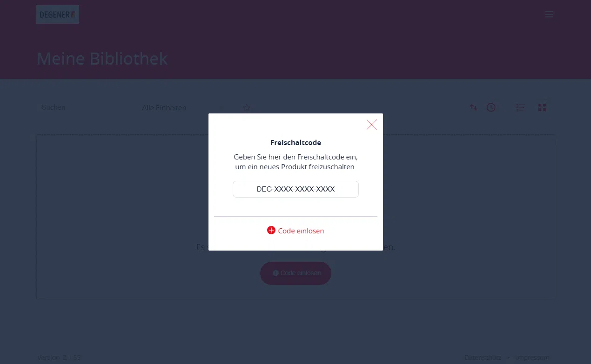Click the Freischaltcode dialog title

point(295,143)
